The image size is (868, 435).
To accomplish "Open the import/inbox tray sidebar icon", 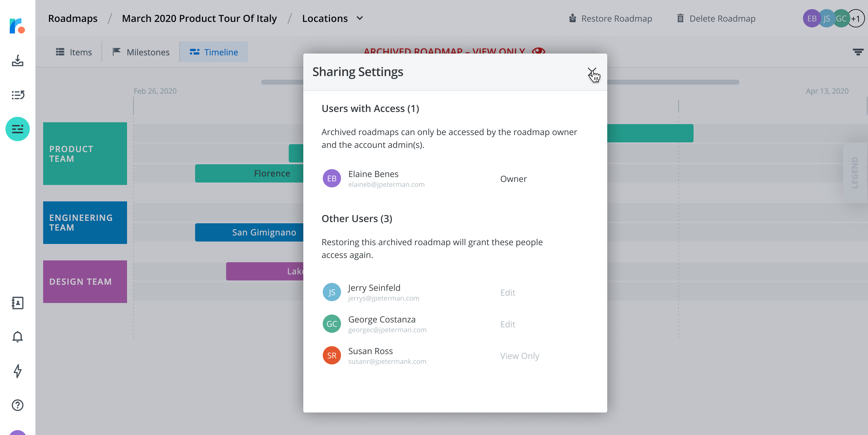I will (18, 61).
